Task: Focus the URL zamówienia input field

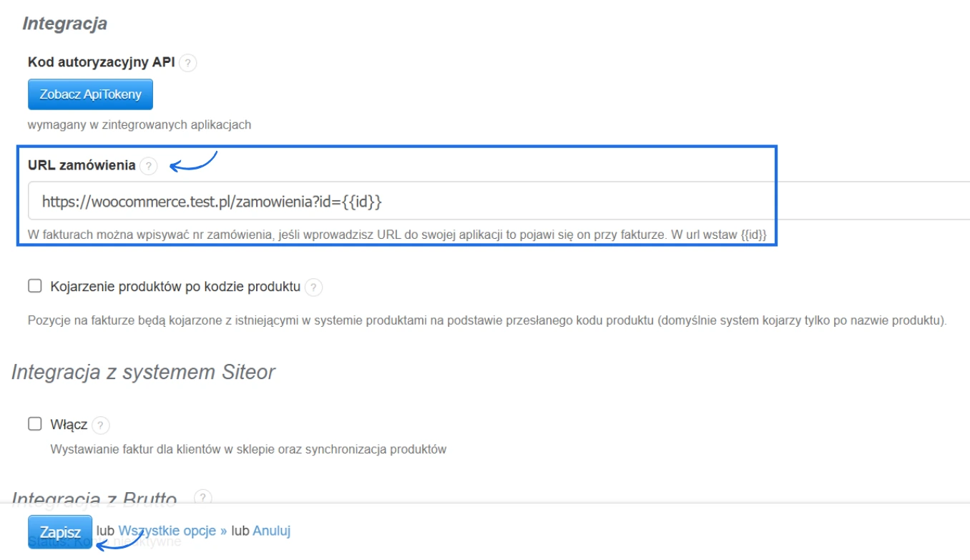Action: pos(429,202)
